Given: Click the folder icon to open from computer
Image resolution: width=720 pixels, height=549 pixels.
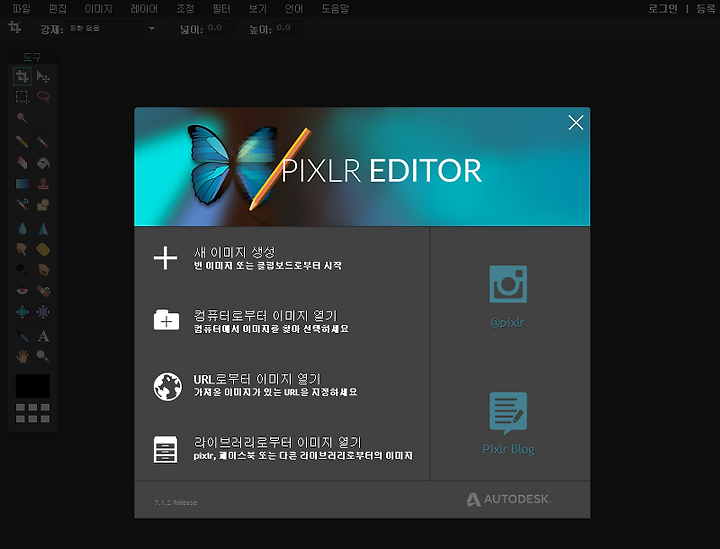Looking at the screenshot, I should click(166, 319).
